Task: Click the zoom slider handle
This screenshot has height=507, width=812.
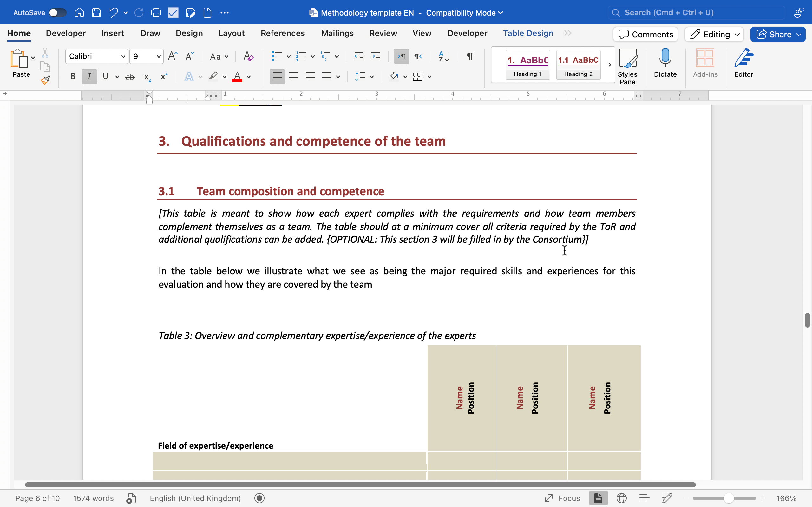Action: click(x=729, y=498)
